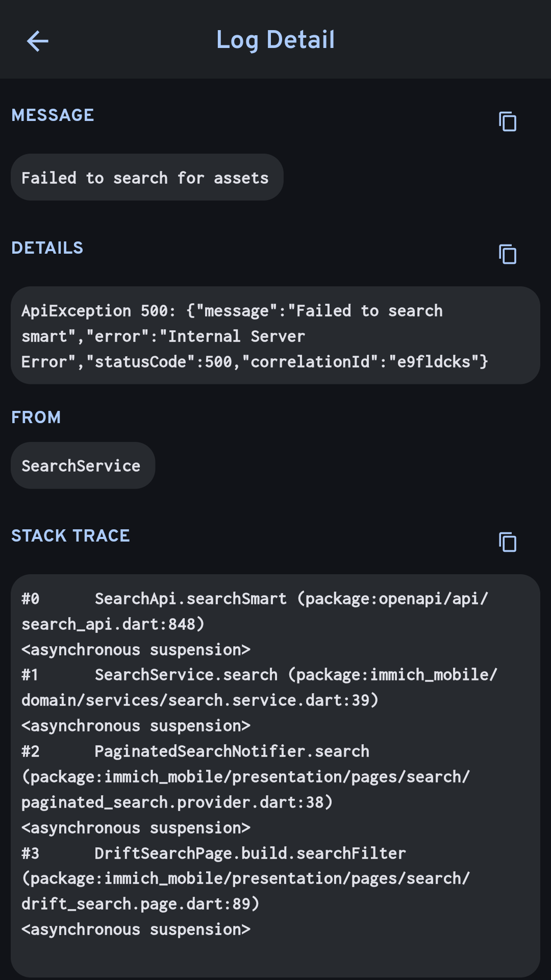Tap the back arrow icon
Viewport: 551px width, 980px height.
pos(37,41)
